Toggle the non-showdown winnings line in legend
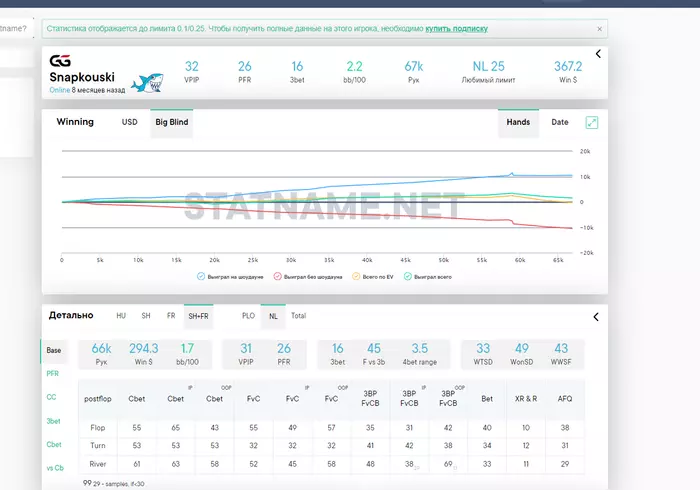 [x=308, y=277]
